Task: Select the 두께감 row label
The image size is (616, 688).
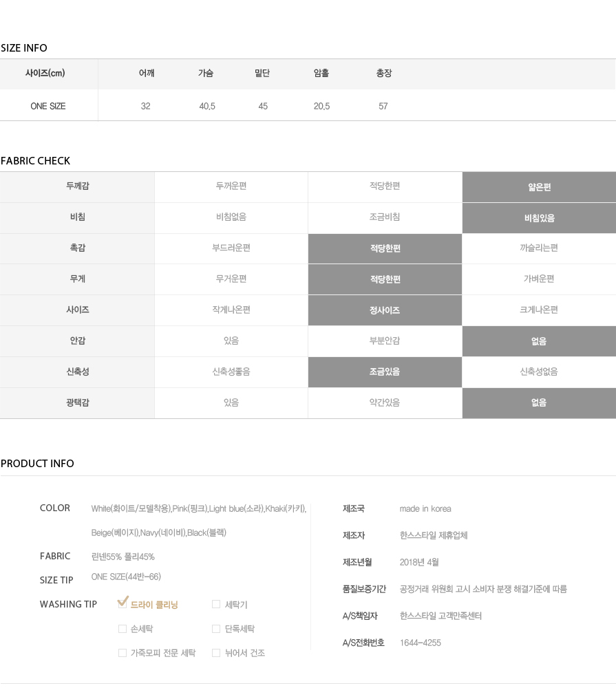Action: click(x=77, y=186)
